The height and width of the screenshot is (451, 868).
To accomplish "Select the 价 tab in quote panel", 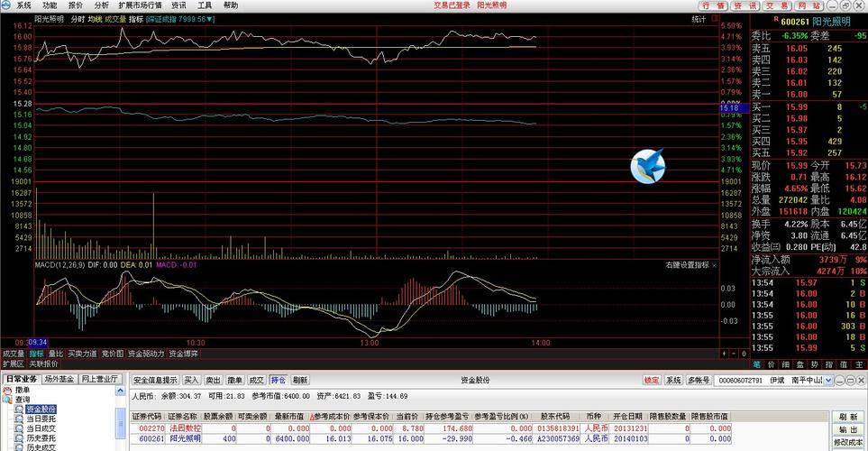I will (772, 364).
